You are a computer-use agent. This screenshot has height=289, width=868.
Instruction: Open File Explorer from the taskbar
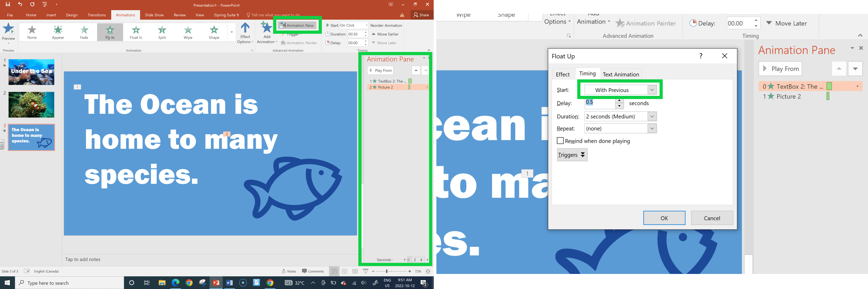pyautogui.click(x=162, y=283)
